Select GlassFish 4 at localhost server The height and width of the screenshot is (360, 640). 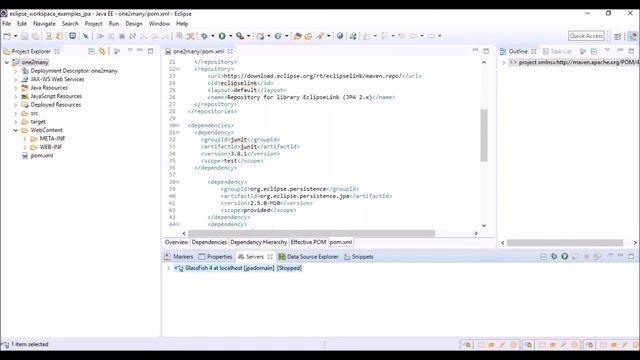243,268
